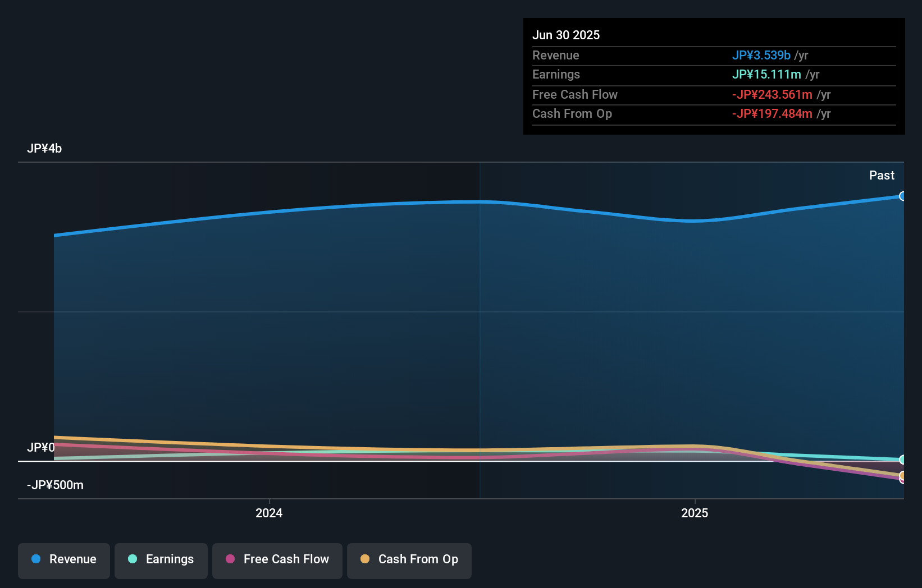Click the Free Cash Flow endpoint marker

901,481
